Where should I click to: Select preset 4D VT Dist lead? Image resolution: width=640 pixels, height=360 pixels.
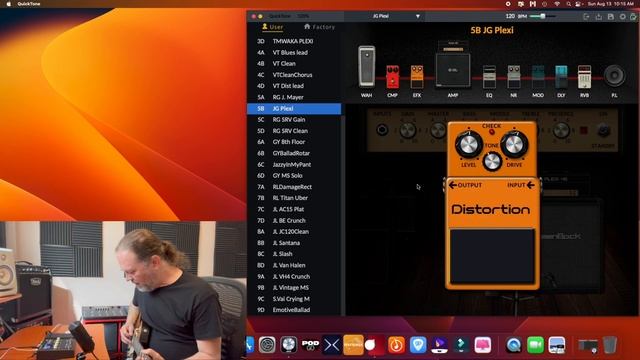(294, 86)
